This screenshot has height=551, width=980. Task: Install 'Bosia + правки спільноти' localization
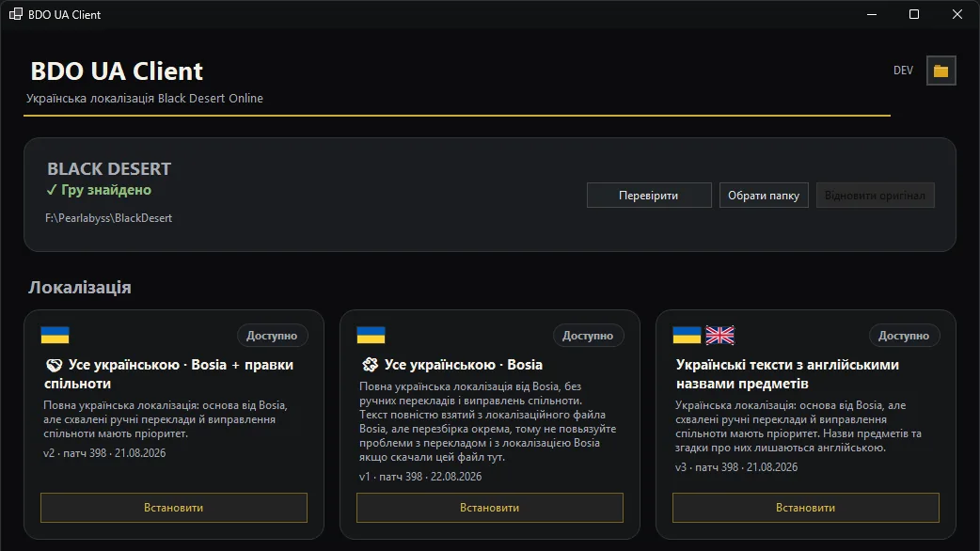click(x=174, y=507)
